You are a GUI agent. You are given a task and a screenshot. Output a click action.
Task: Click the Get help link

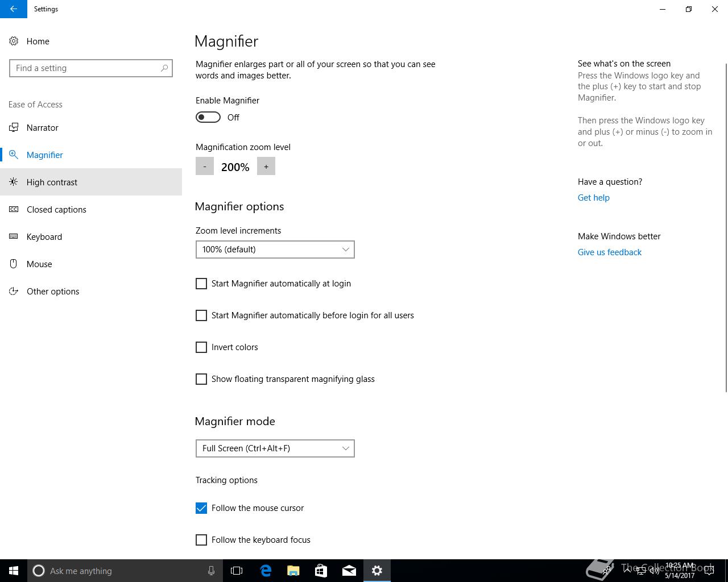point(594,198)
